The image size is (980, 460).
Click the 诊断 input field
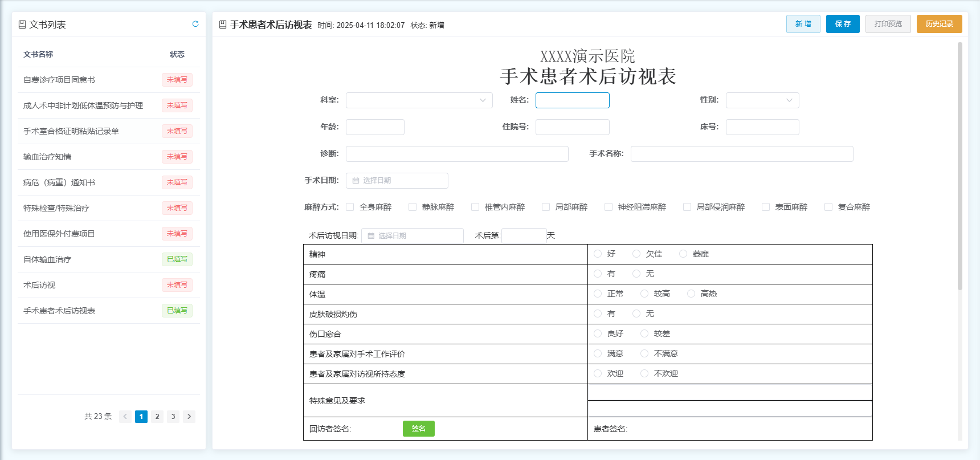456,154
